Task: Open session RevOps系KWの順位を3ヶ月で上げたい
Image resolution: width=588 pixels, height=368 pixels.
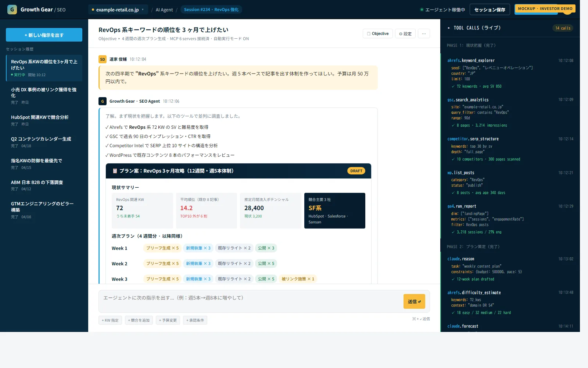Action: tap(44, 68)
